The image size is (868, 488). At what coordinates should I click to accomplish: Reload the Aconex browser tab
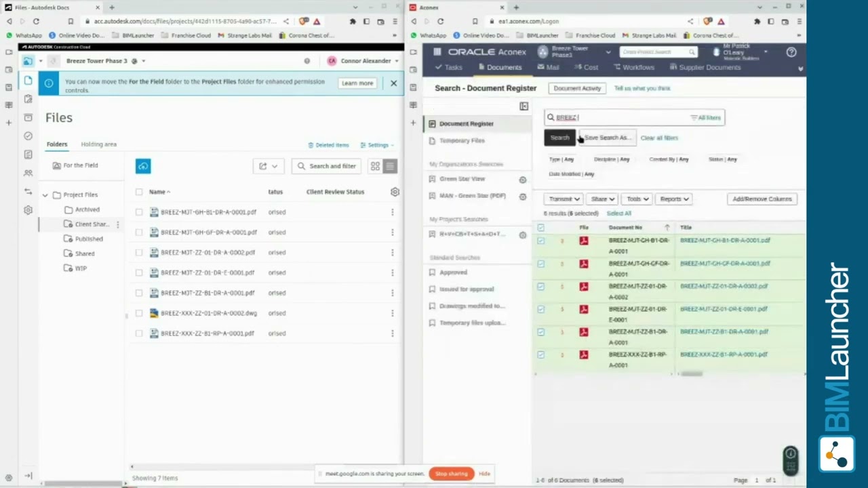coord(440,21)
